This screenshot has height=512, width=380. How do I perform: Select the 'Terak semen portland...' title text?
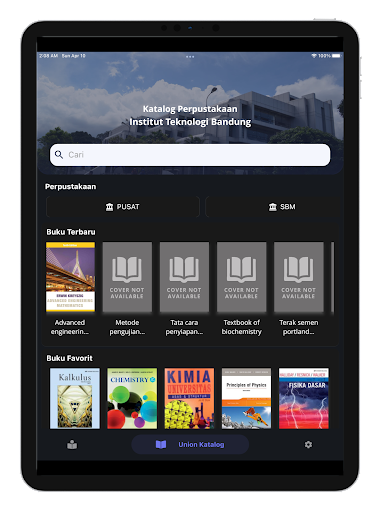point(299,327)
